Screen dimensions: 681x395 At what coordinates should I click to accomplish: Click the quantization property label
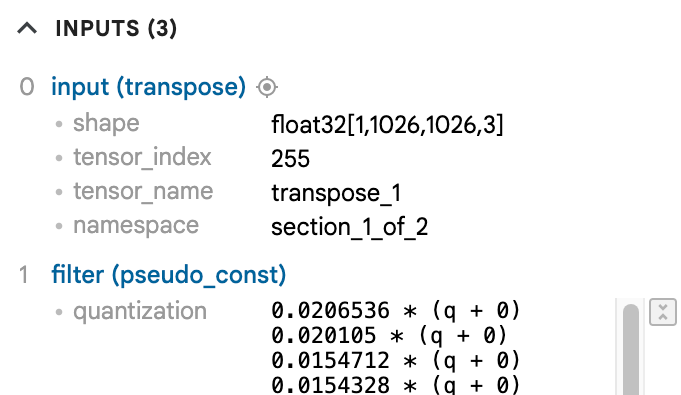coord(139,311)
